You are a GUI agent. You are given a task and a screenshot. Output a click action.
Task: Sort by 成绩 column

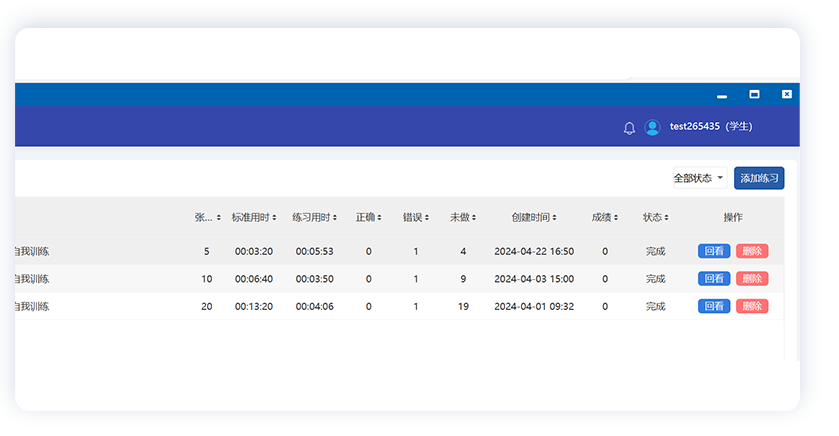[x=604, y=217]
